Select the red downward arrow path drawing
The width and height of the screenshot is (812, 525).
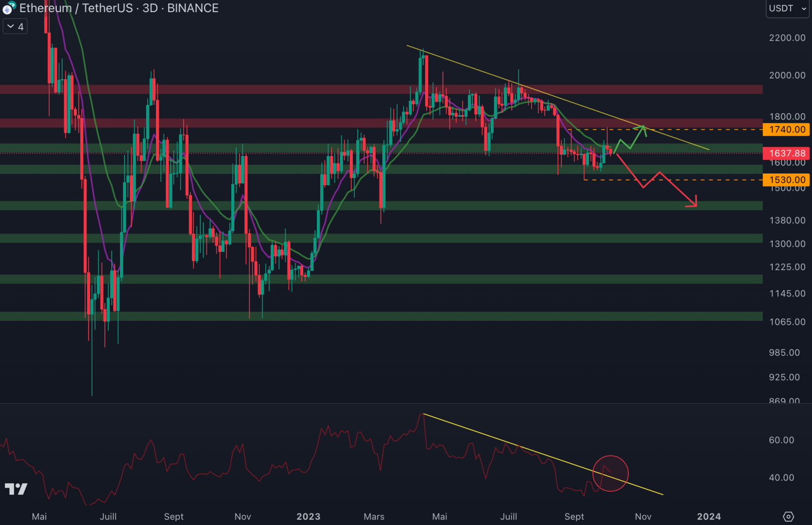[656, 180]
